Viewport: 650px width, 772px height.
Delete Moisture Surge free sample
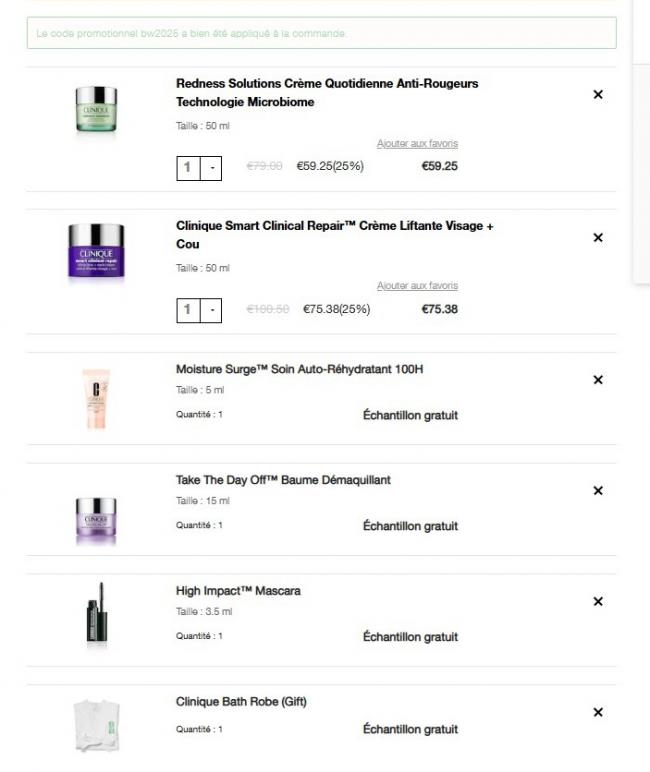coord(598,380)
